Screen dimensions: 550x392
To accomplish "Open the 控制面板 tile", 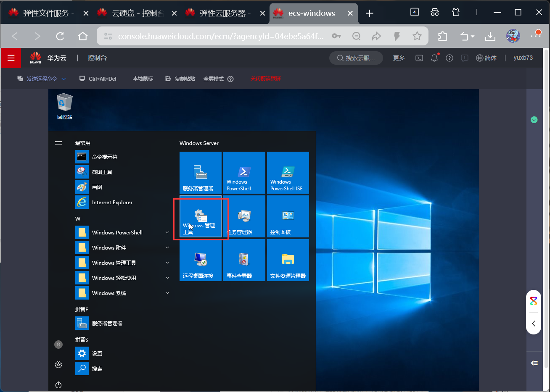I will pos(288,216).
